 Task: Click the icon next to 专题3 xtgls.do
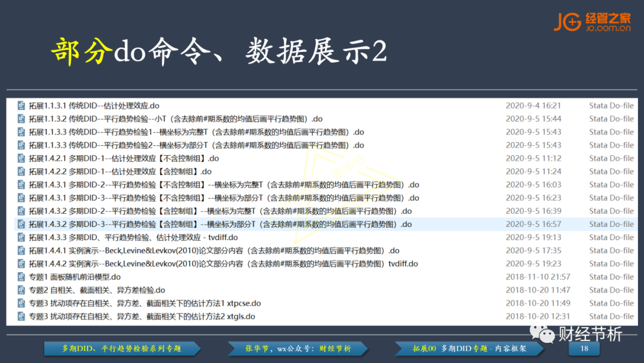point(21,316)
